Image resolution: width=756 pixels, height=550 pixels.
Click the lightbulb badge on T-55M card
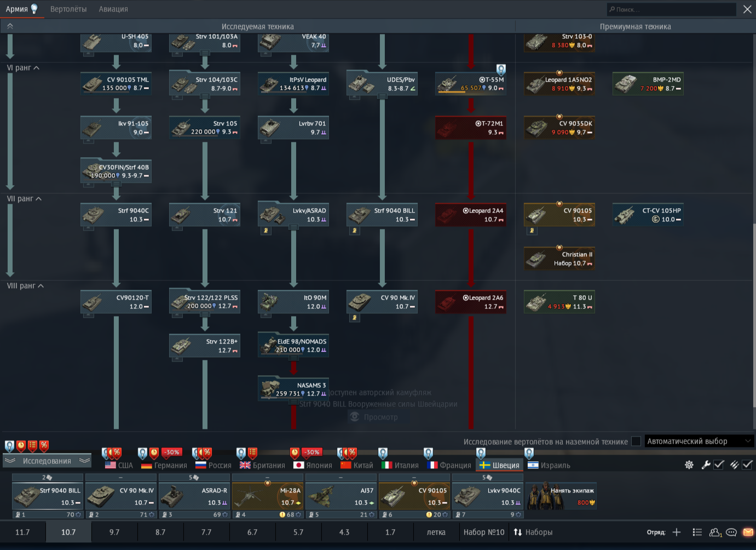(501, 70)
